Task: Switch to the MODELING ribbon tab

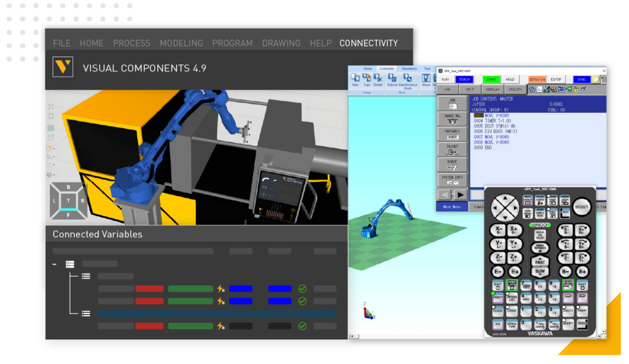Action: click(x=181, y=43)
